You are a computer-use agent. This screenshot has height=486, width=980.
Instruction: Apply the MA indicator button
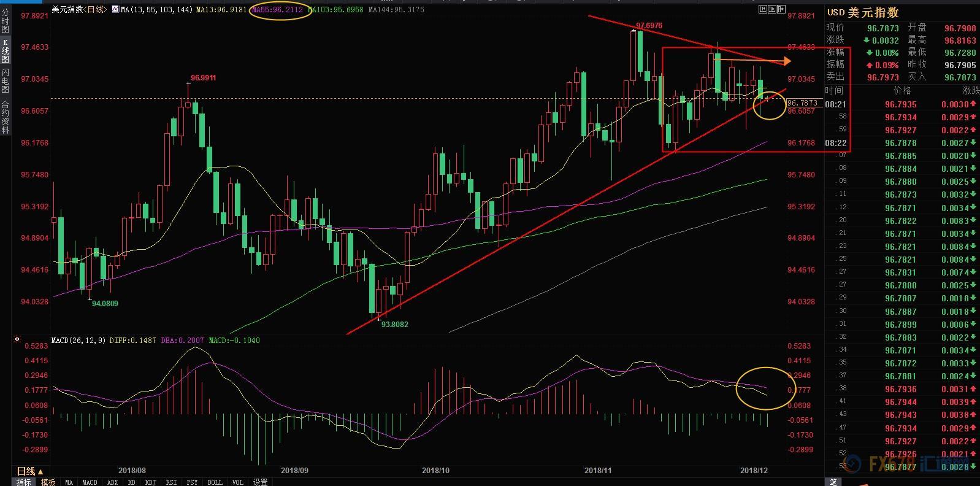(x=69, y=482)
